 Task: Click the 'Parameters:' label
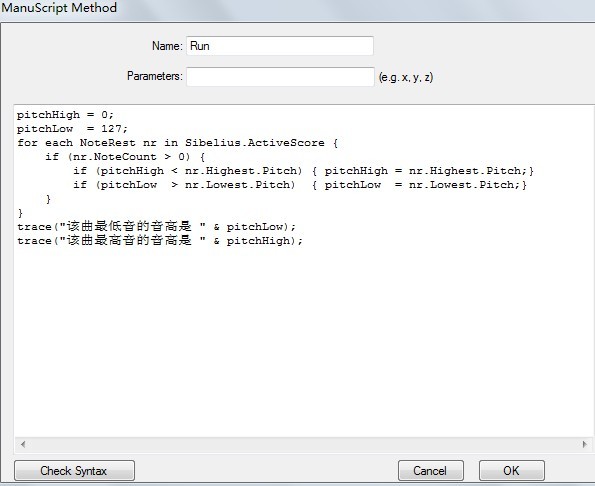pos(155,76)
